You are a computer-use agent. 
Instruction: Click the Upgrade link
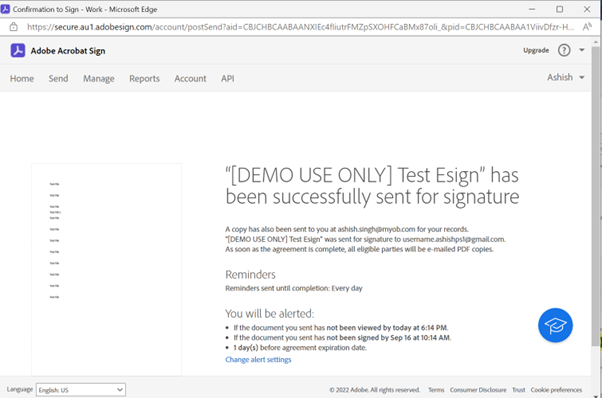tap(536, 50)
